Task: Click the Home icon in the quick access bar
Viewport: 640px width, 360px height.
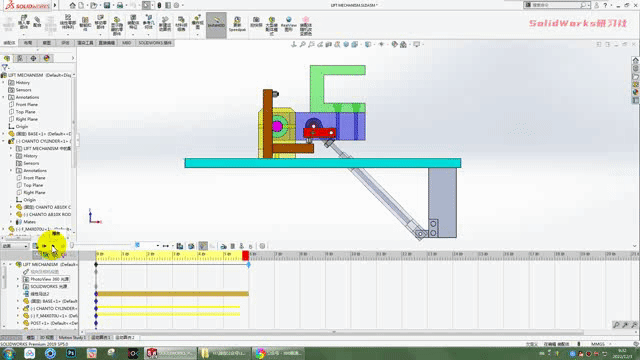Action: tap(72, 5)
